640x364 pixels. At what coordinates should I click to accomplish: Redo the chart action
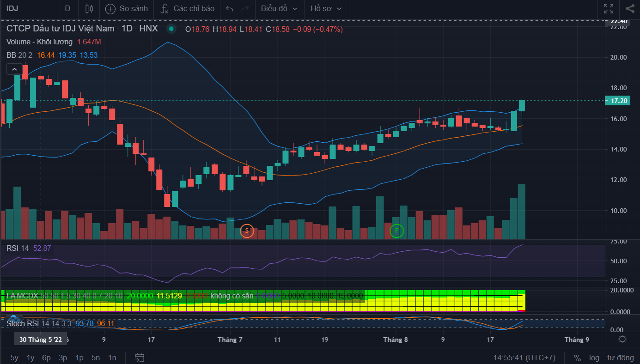click(245, 8)
